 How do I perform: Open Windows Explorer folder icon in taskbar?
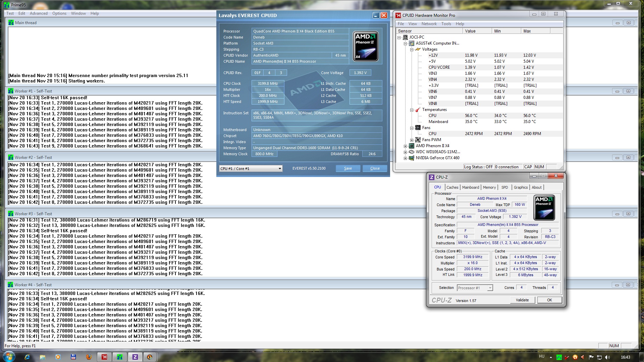click(43, 357)
